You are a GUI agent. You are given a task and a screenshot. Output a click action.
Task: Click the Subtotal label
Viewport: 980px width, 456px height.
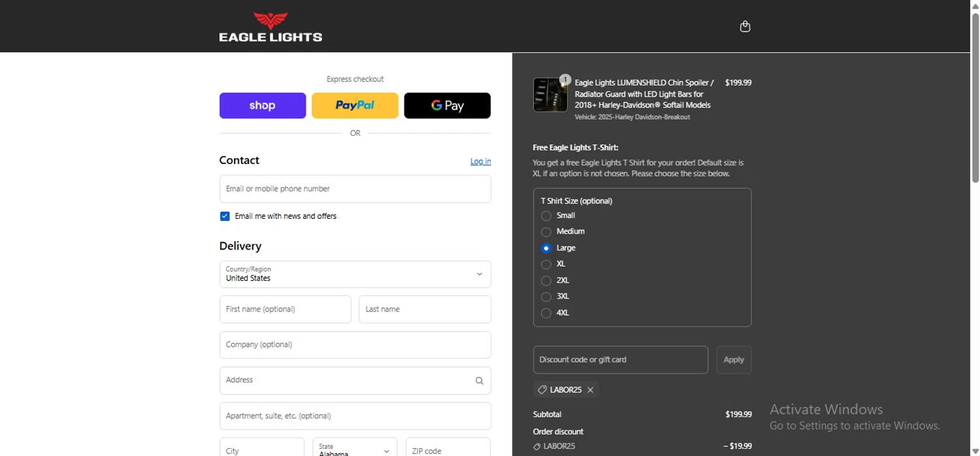tap(547, 414)
